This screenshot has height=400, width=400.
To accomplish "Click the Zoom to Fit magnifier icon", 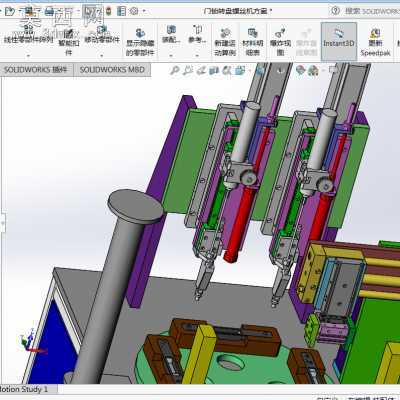I will click(174, 70).
